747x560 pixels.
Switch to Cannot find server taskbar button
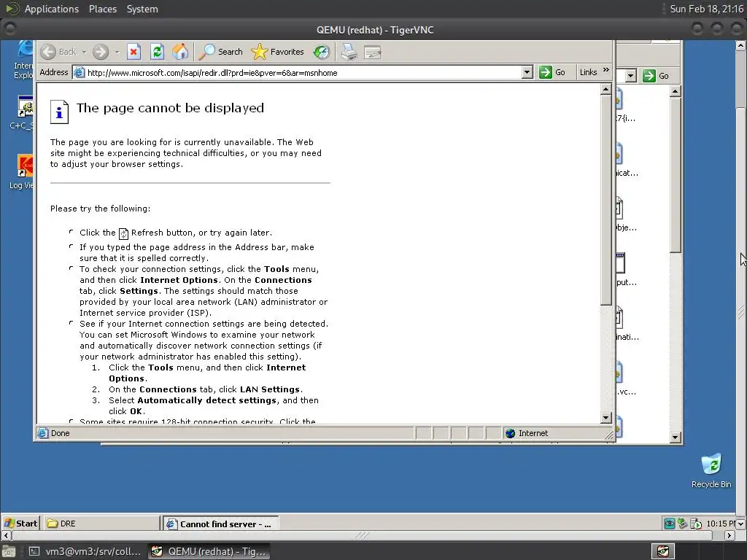point(220,524)
